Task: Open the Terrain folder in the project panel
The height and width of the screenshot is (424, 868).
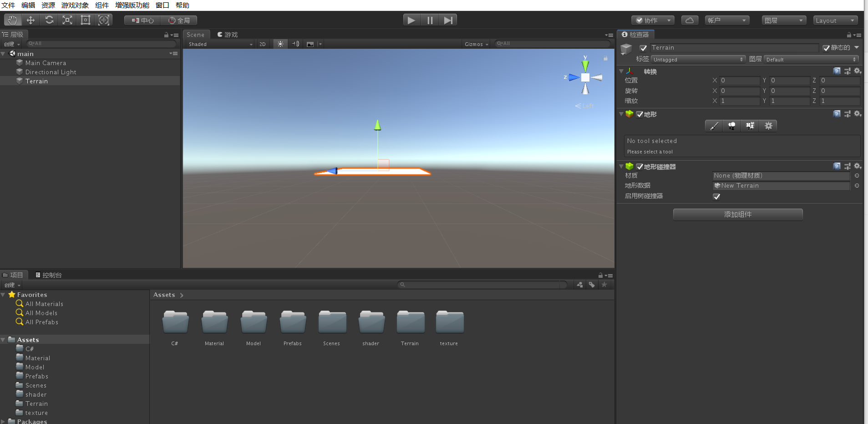Action: (x=409, y=323)
